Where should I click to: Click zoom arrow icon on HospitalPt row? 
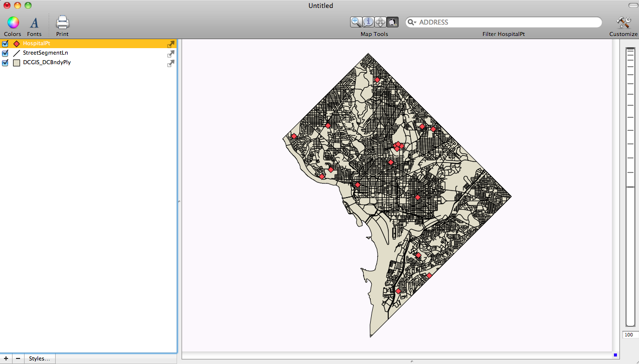(171, 44)
